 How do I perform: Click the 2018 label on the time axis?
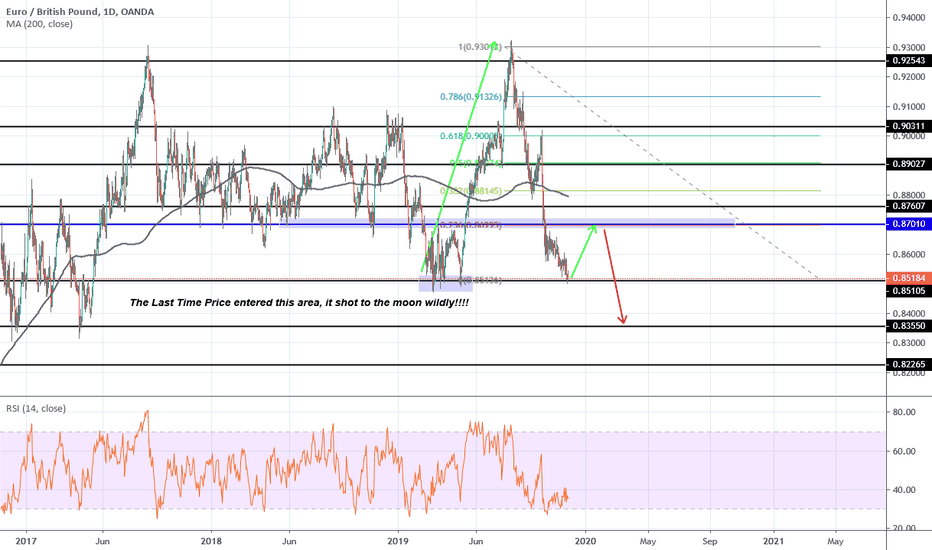tap(212, 540)
